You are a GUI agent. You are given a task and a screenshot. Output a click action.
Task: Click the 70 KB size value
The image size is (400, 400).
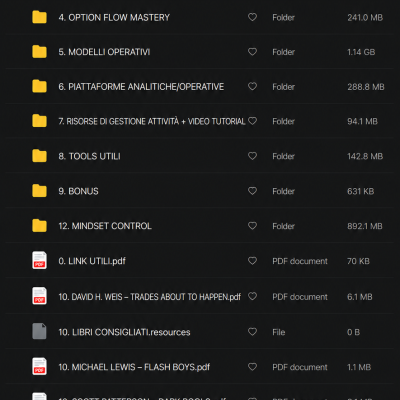point(358,261)
